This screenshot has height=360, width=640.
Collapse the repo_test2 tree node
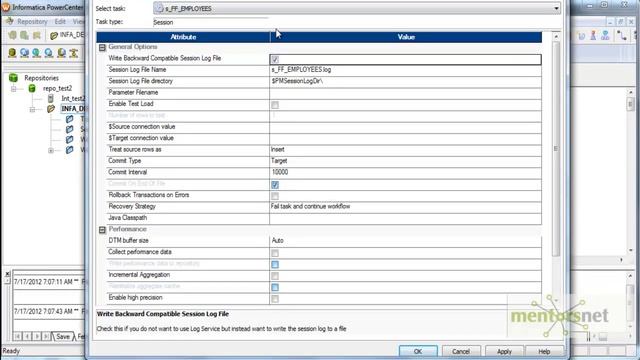click(14, 89)
